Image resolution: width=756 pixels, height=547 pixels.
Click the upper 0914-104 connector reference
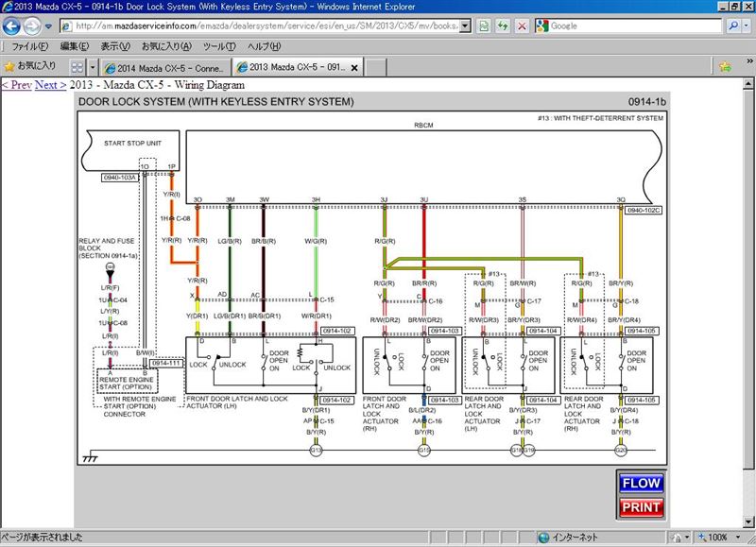click(543, 331)
